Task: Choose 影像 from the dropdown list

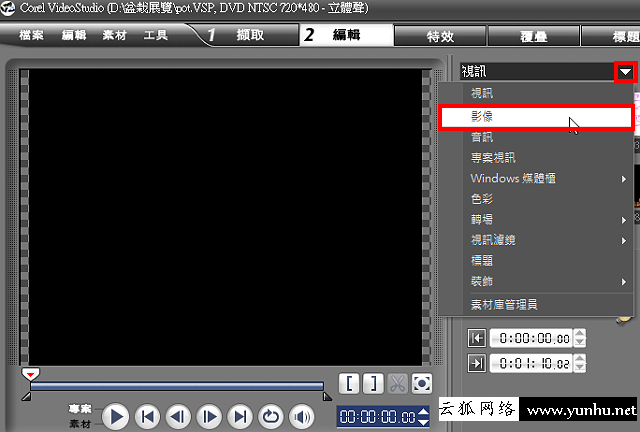Action: point(536,117)
